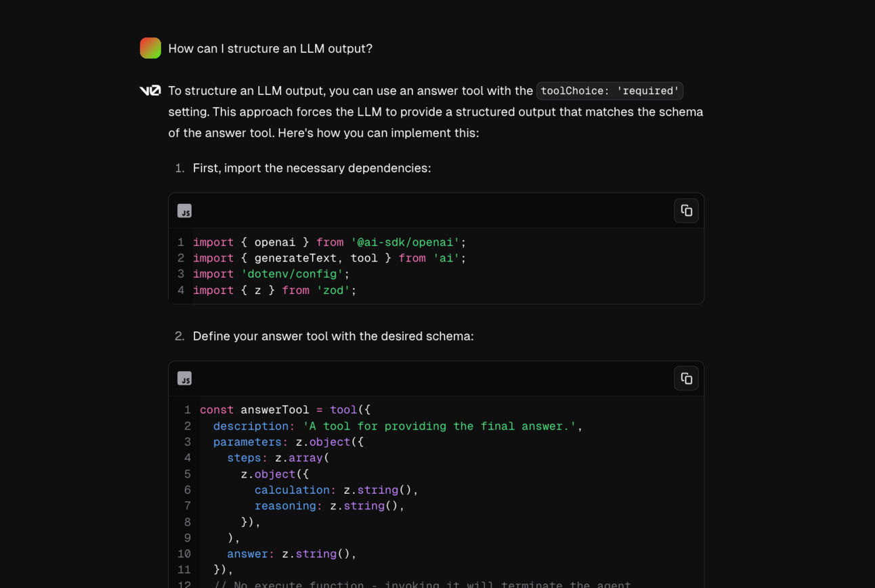The width and height of the screenshot is (875, 588).
Task: Click the description string 'A tool for providing the final answer.'
Action: 439,426
